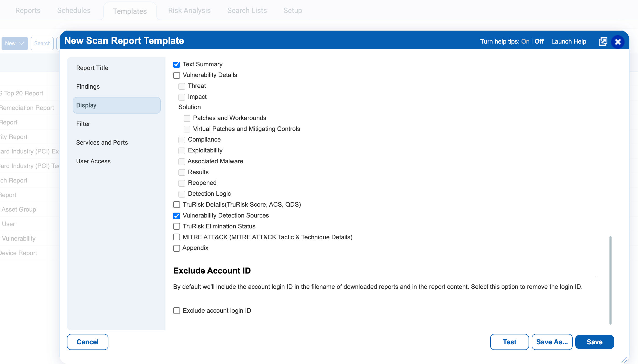Screen dimensions: 638x364
Task: Click the dialog's vertical scrollbar
Action: (611, 280)
